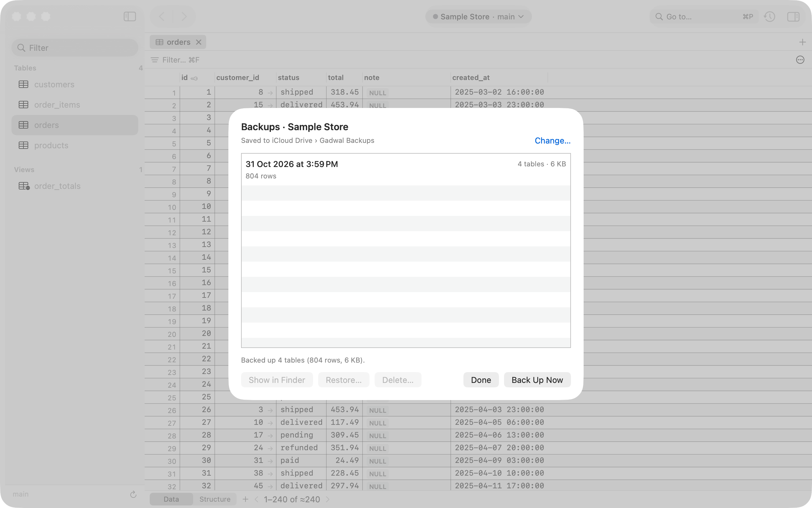Click the filter lines icon beside Filter
This screenshot has width=812, height=508.
pyautogui.click(x=155, y=60)
